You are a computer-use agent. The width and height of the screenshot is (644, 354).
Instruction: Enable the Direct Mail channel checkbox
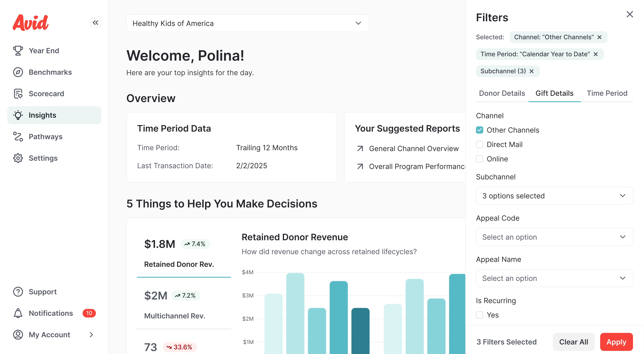tap(480, 144)
